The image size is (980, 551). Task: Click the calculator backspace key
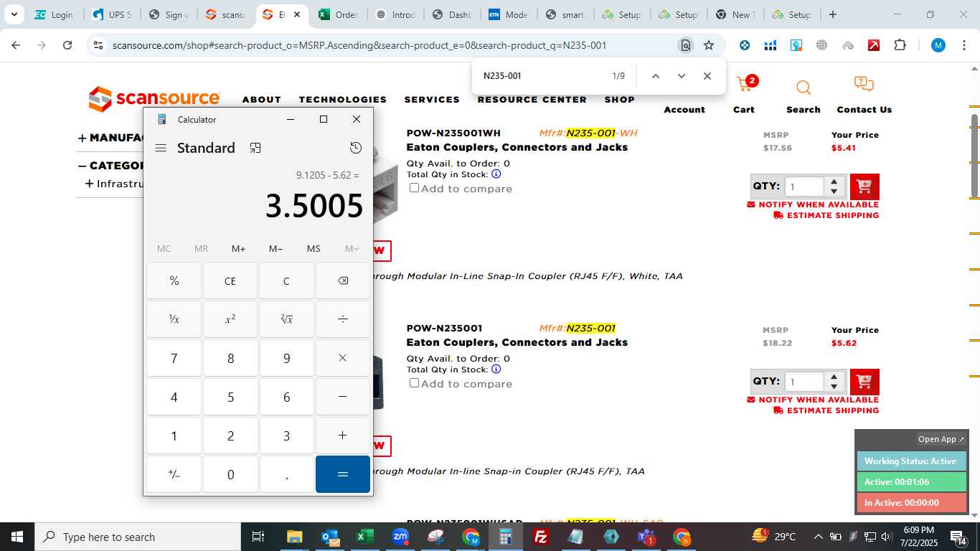(x=343, y=281)
